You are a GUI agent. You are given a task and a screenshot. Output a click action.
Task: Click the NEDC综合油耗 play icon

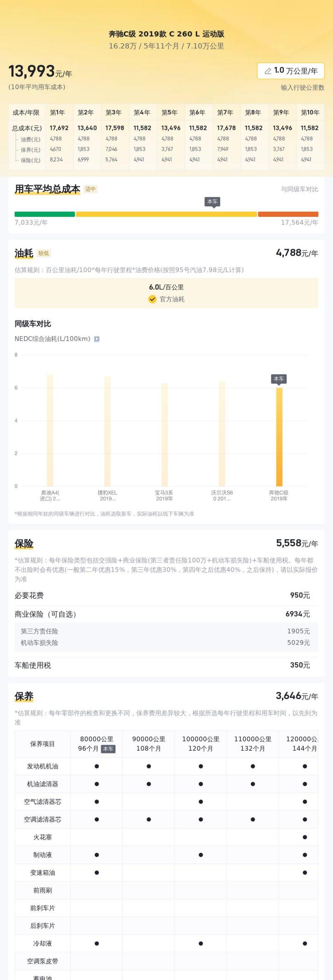click(x=97, y=339)
